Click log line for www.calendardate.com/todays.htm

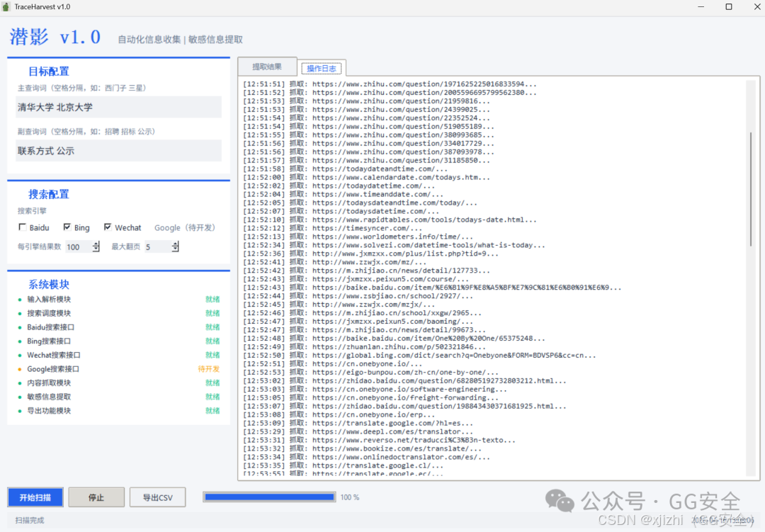(x=366, y=177)
